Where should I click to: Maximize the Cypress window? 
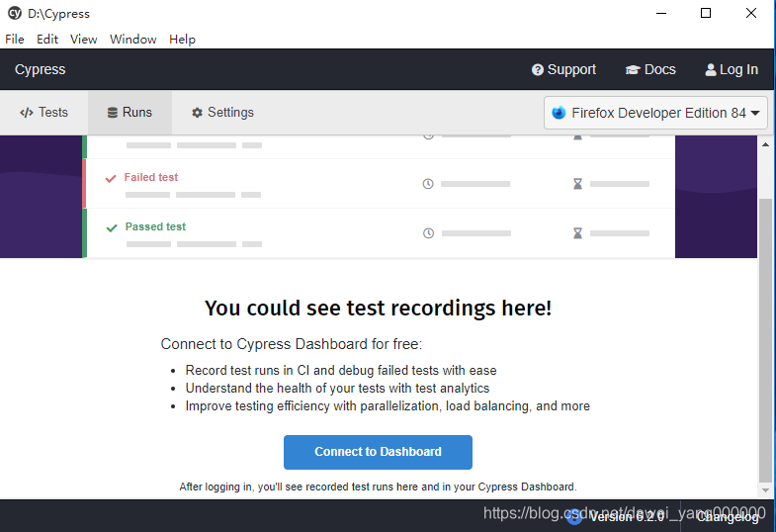(706, 14)
